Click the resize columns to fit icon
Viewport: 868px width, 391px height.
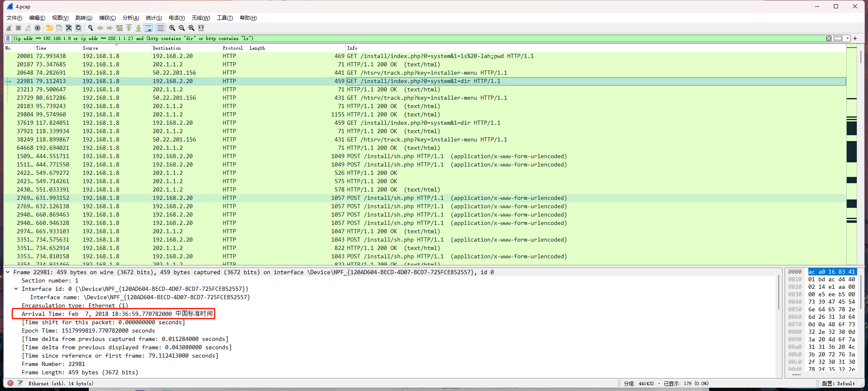coord(201,28)
